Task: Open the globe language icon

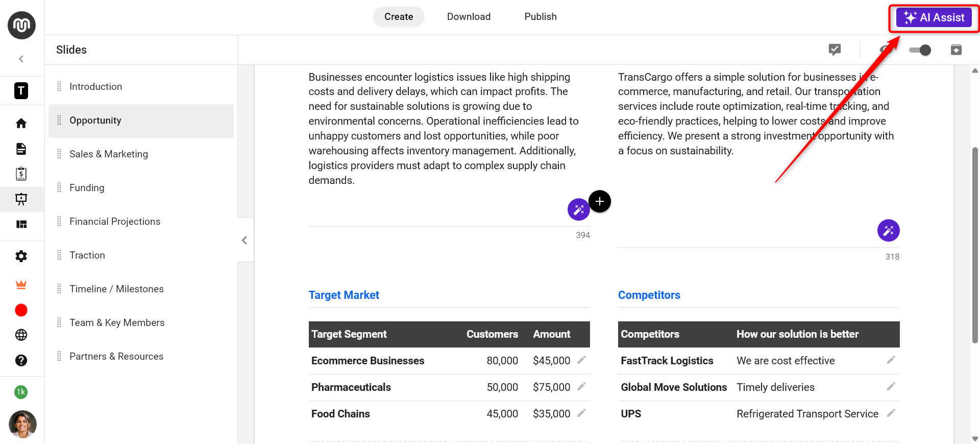Action: pyautogui.click(x=21, y=335)
